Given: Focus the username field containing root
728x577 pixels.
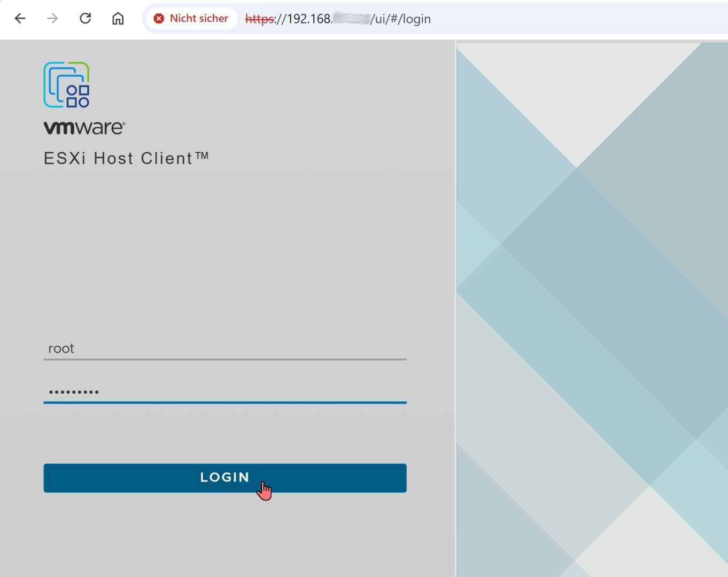Looking at the screenshot, I should tap(225, 348).
